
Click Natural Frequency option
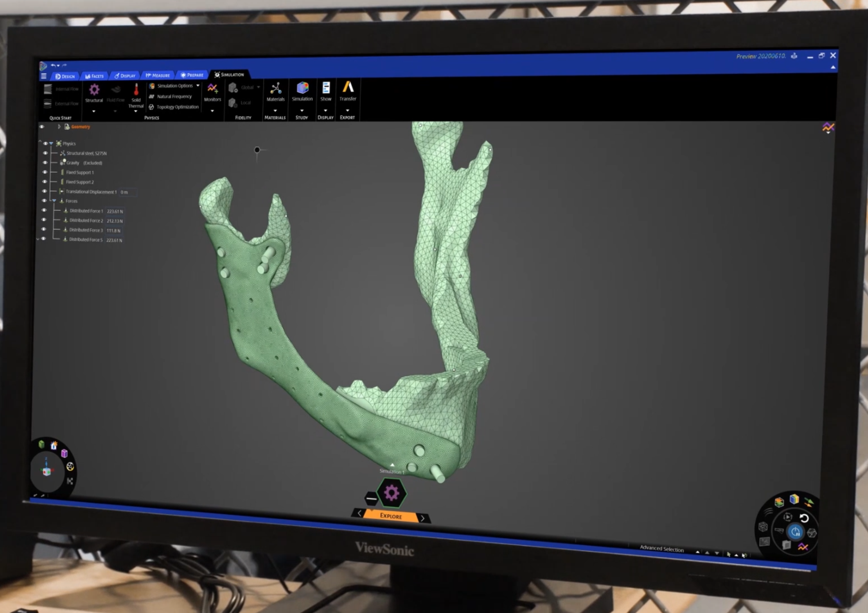pyautogui.click(x=170, y=96)
